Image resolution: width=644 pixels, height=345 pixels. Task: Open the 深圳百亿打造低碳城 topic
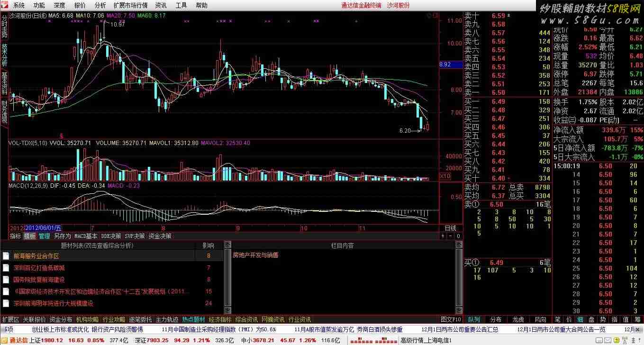(39, 268)
